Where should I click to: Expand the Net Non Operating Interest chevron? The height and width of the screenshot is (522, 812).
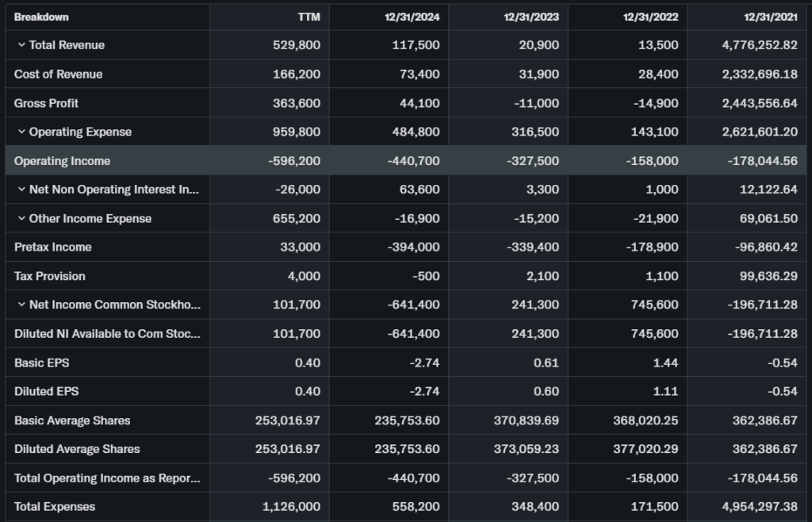click(21, 190)
